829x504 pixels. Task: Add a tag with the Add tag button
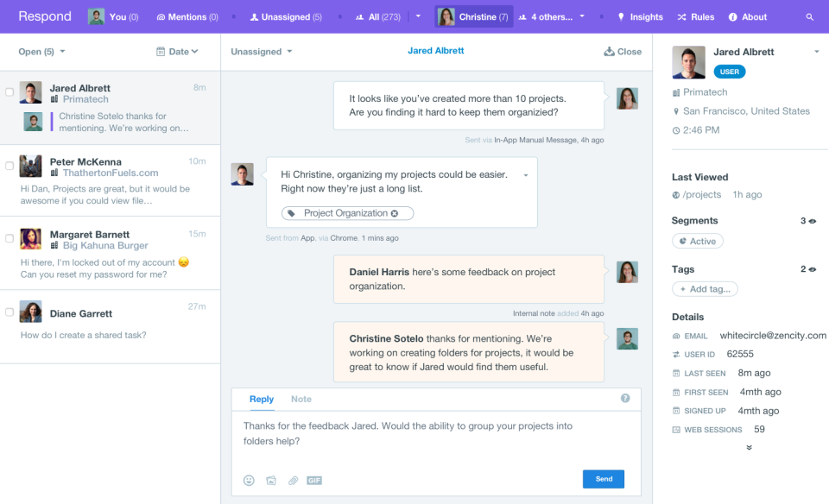pyautogui.click(x=705, y=288)
